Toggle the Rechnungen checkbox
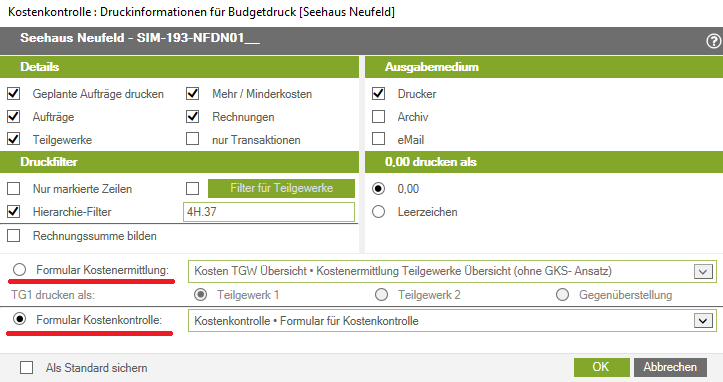723x382 pixels. coord(192,117)
